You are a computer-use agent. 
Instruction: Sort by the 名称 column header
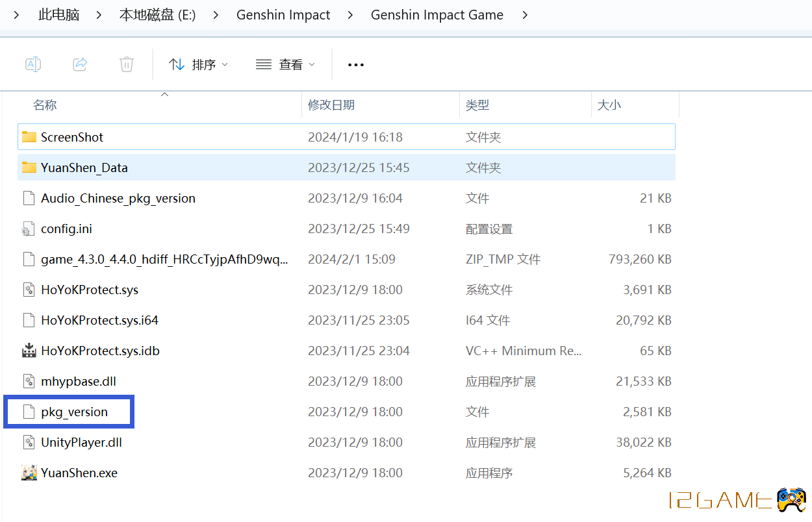coord(45,105)
